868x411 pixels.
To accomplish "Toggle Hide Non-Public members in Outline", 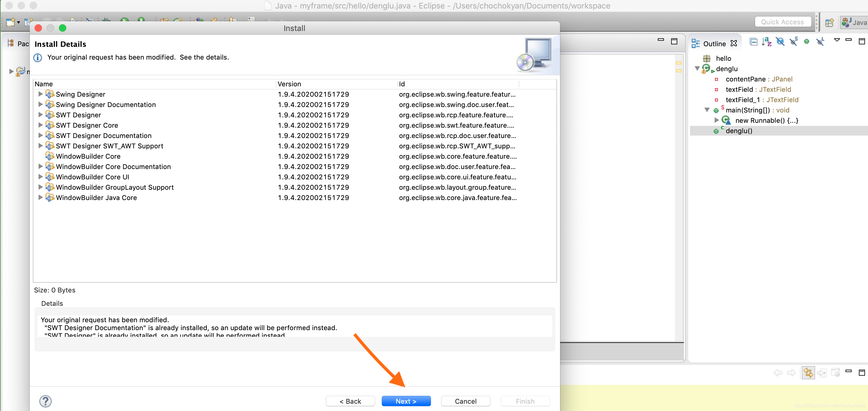I will pyautogui.click(x=807, y=41).
